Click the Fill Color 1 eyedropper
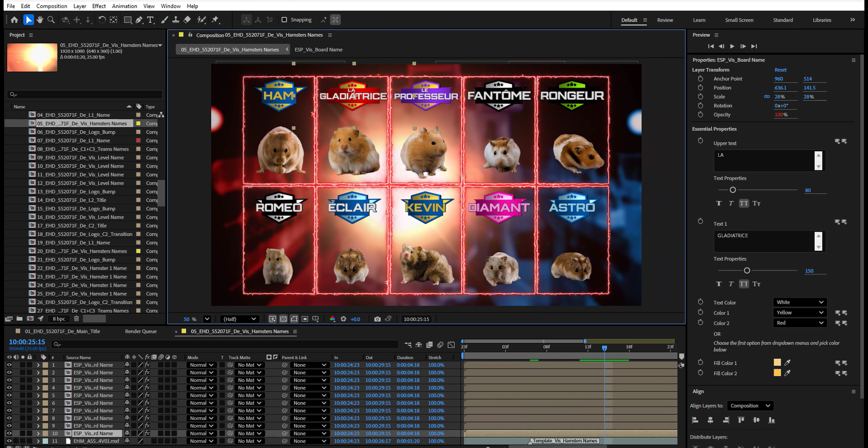The height and width of the screenshot is (448, 868). [x=788, y=363]
